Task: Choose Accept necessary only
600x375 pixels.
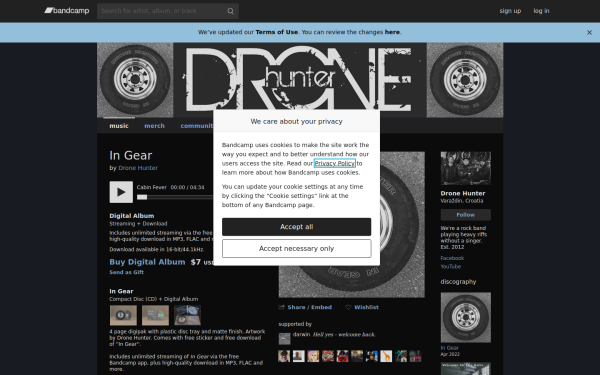Action: tap(297, 249)
